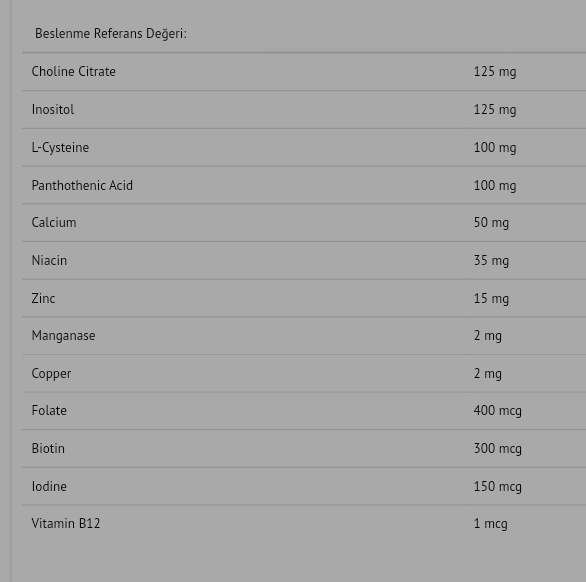Select the 50 mg Calcium value
586x582 pixels.
pos(491,223)
